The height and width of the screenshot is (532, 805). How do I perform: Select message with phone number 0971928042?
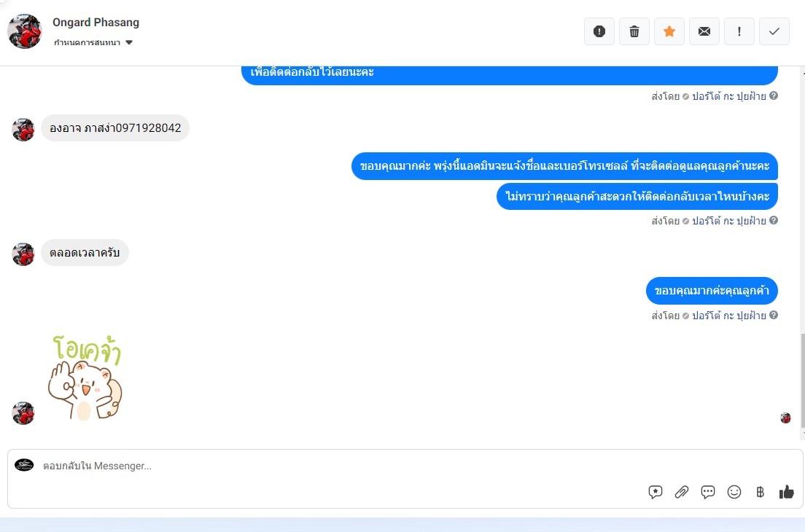(x=115, y=128)
